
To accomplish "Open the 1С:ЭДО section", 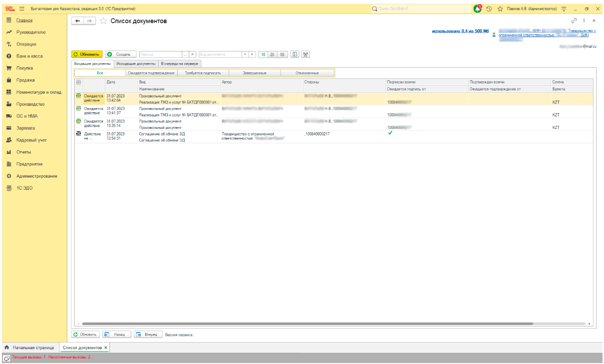I will (x=25, y=188).
